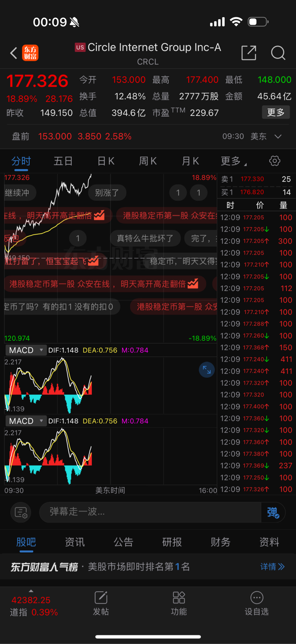Tap the 最低 148.000 value
Viewport: 296px width, 644px height.
pos(274,80)
